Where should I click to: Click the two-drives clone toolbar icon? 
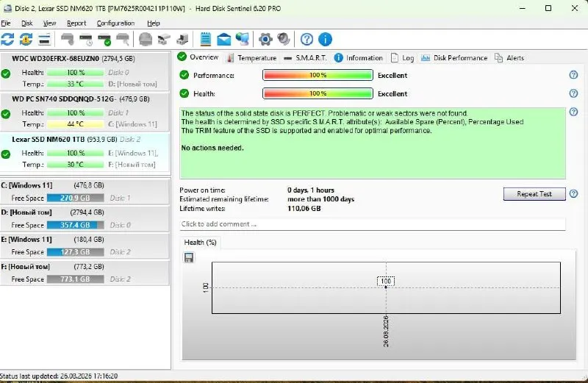164,40
